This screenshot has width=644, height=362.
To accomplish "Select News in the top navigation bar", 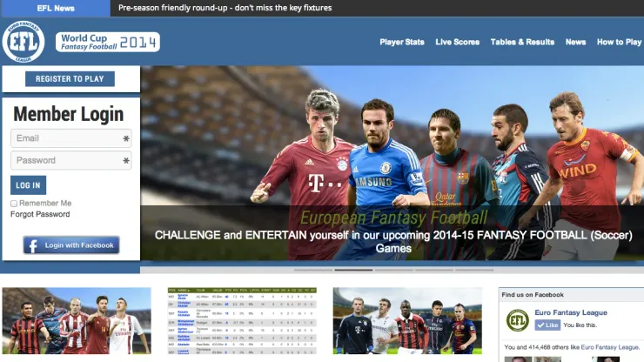I will [575, 42].
